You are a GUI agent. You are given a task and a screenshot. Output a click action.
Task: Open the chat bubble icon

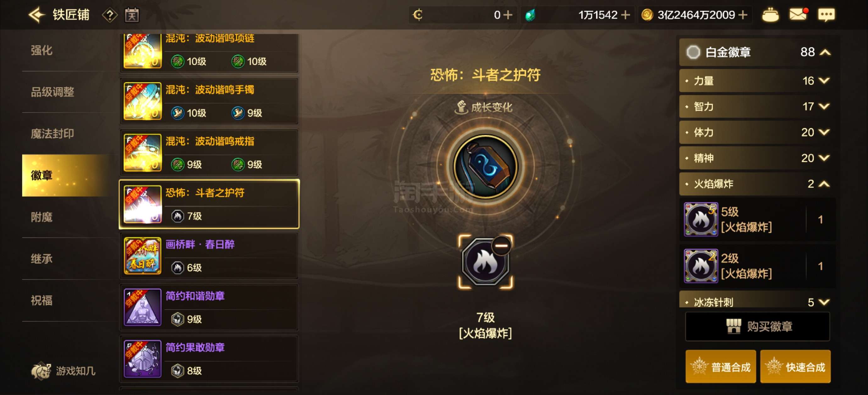[826, 15]
